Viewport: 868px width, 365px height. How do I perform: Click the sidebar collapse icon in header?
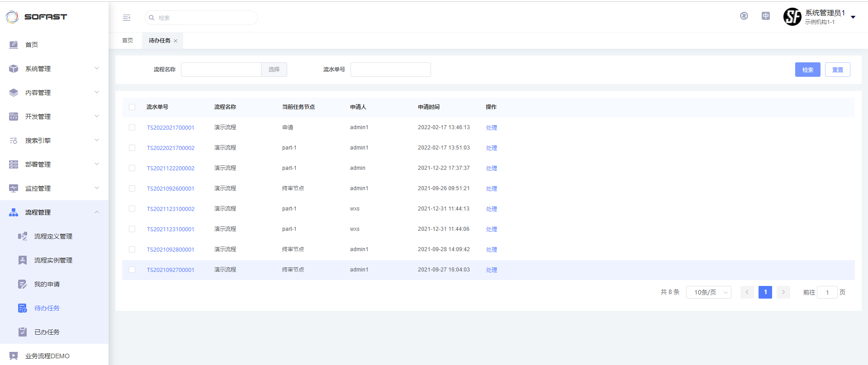click(x=127, y=18)
